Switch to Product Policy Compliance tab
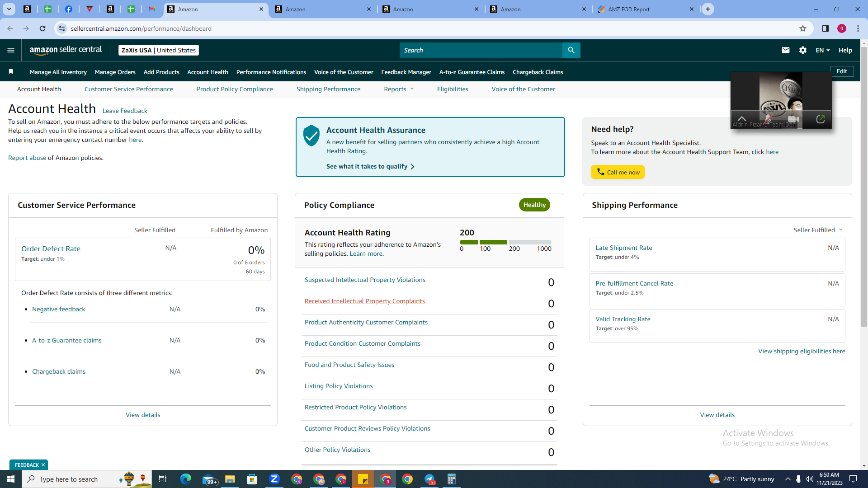This screenshot has height=488, width=868. click(x=235, y=89)
